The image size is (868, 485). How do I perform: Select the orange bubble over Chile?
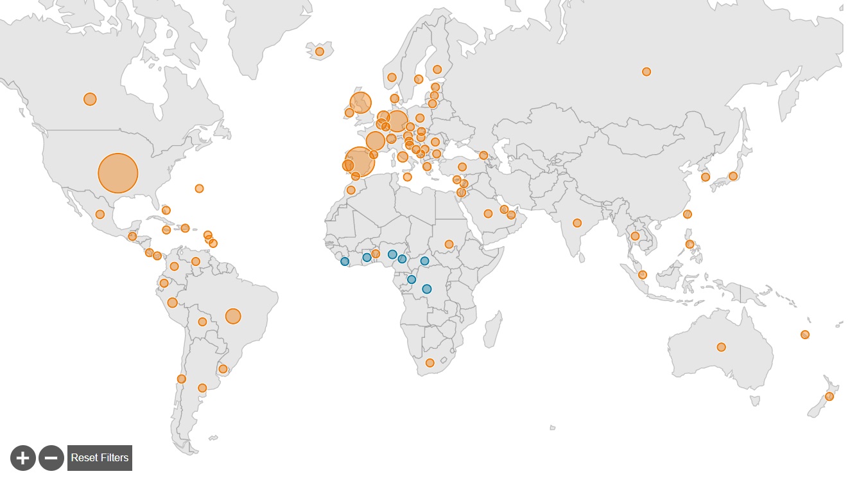182,379
